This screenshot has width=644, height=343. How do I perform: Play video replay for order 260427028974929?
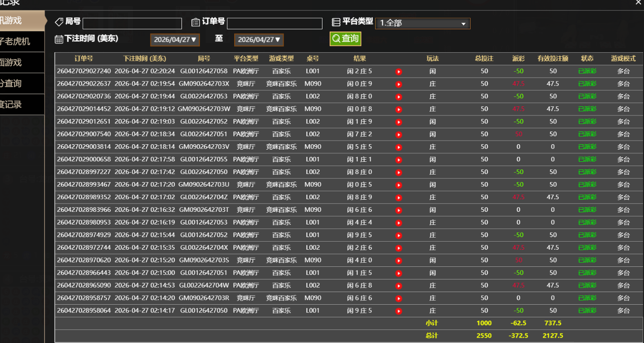(x=399, y=236)
